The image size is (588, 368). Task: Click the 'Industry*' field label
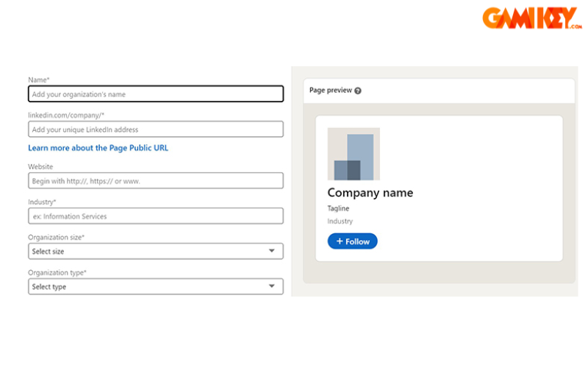pos(42,202)
